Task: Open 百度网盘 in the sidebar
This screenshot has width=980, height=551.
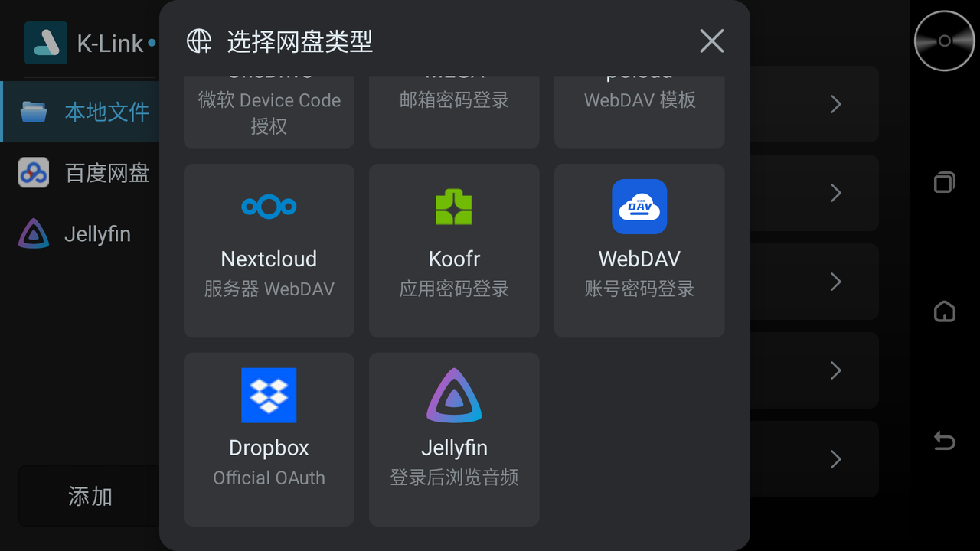Action: [x=80, y=173]
